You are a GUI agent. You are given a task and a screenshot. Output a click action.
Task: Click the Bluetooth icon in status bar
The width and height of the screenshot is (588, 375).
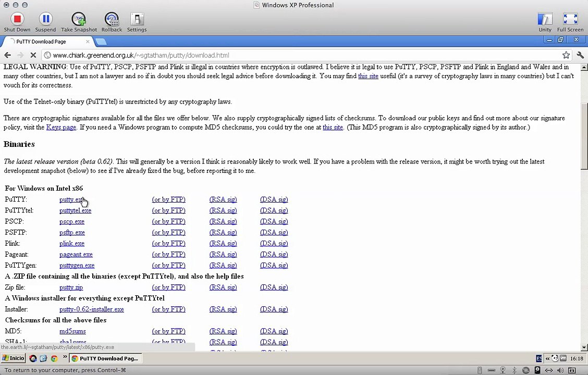click(514, 370)
